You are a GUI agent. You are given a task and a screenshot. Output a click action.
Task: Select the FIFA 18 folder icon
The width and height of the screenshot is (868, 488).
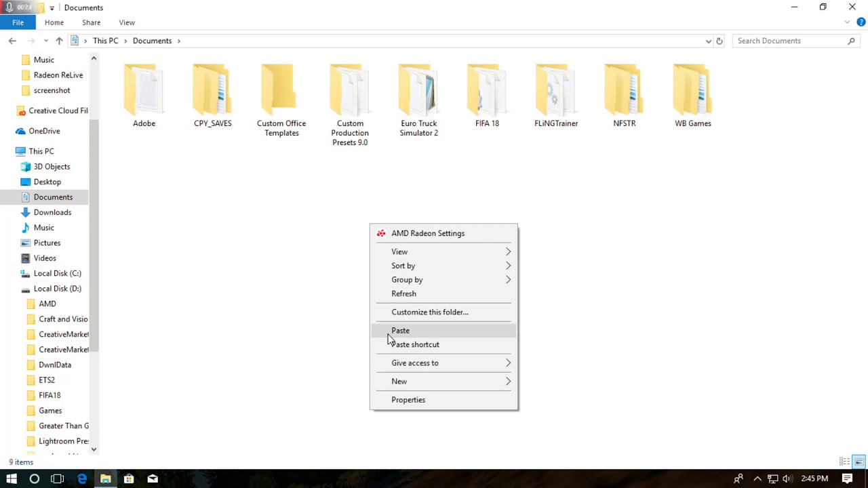487,89
